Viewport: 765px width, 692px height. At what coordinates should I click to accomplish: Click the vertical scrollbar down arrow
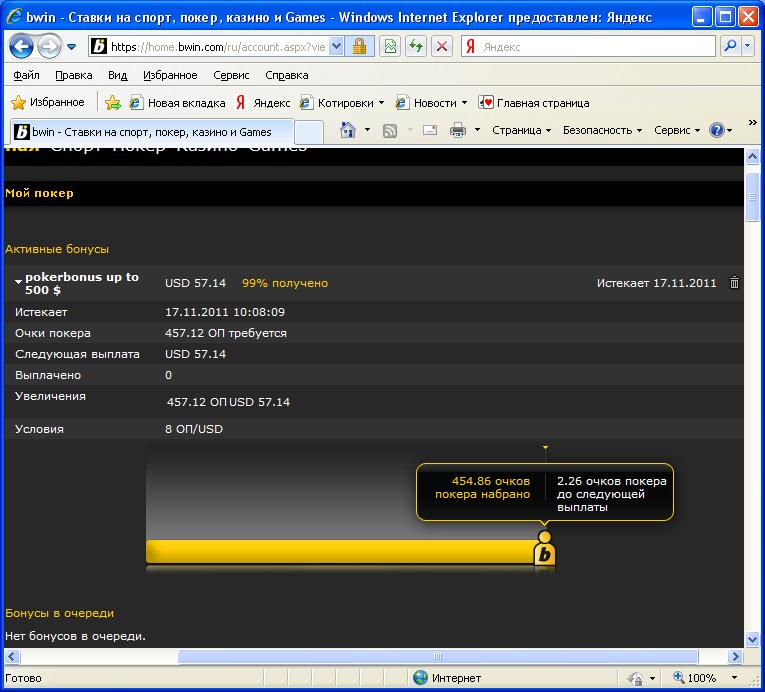click(x=752, y=638)
